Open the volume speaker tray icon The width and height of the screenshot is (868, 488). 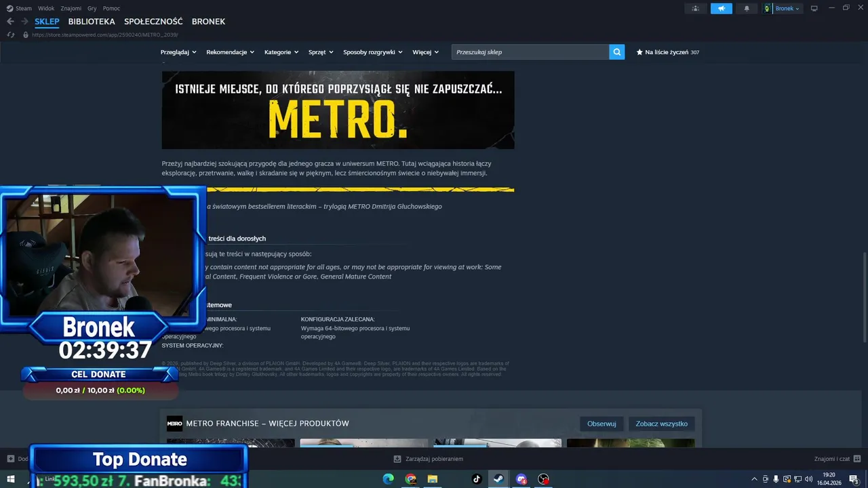(809, 479)
